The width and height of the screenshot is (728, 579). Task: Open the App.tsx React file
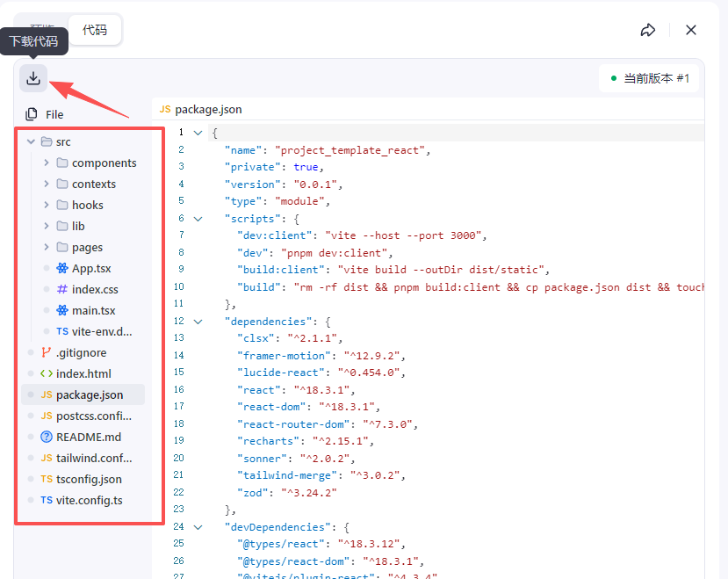click(90, 268)
